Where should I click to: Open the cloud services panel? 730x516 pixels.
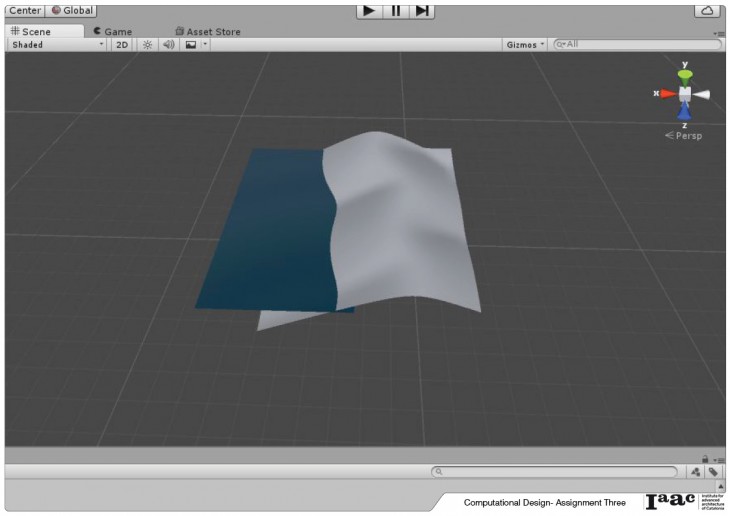[x=708, y=10]
